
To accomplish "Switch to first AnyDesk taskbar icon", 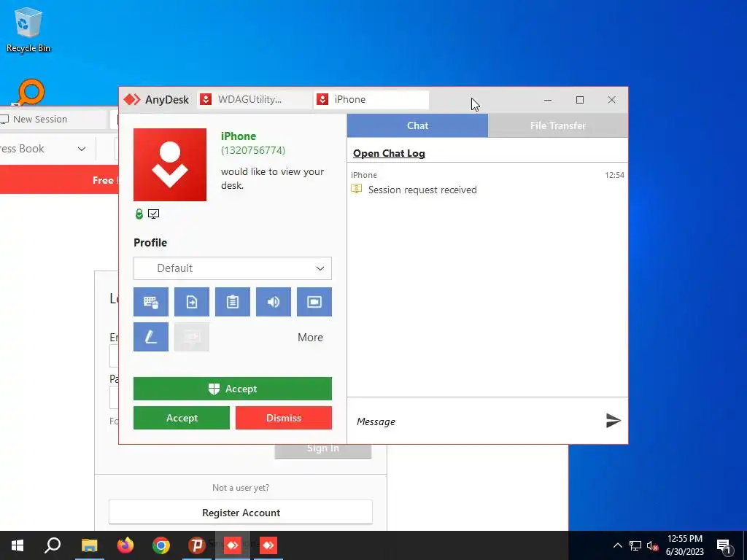I will [x=233, y=545].
